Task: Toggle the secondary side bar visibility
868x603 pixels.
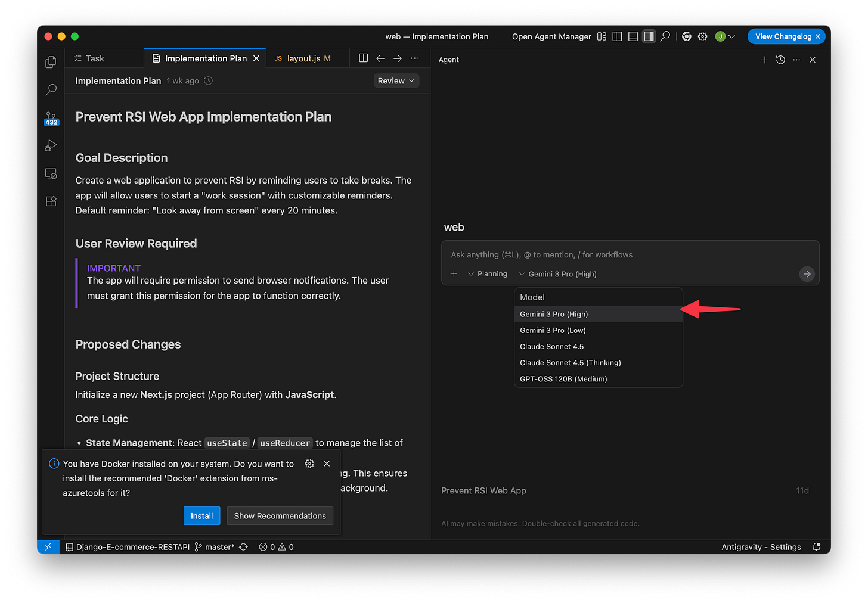Action: coord(649,36)
